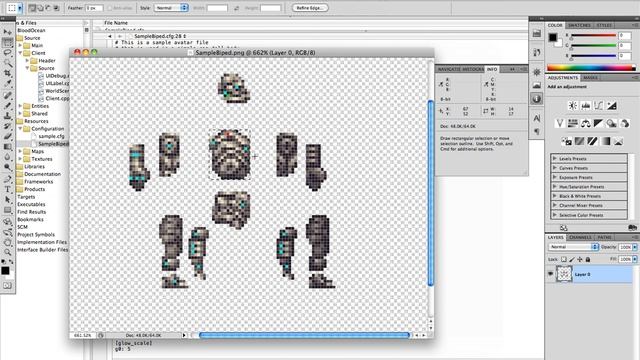Expand the Maps folder in Xcode
The image size is (640, 360).
20,151
